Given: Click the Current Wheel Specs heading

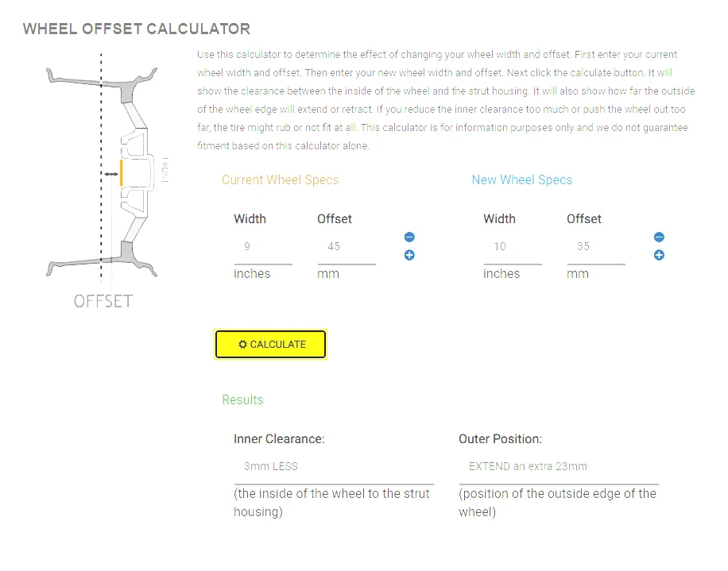Looking at the screenshot, I should pyautogui.click(x=280, y=180).
